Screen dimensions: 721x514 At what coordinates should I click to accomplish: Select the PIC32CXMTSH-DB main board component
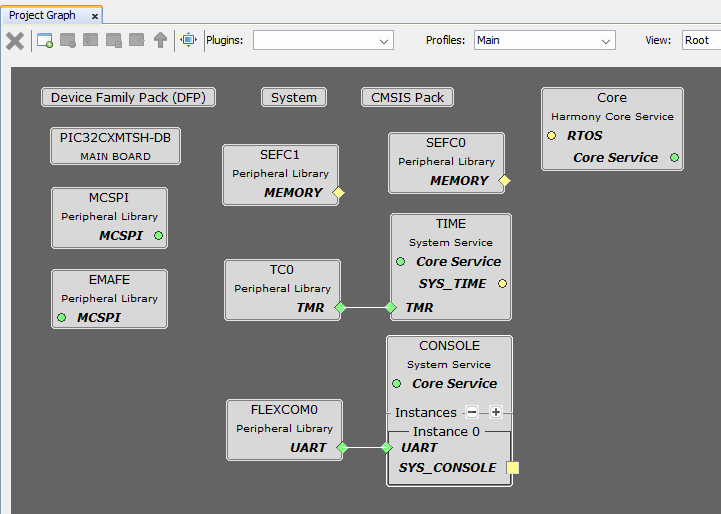[x=116, y=145]
